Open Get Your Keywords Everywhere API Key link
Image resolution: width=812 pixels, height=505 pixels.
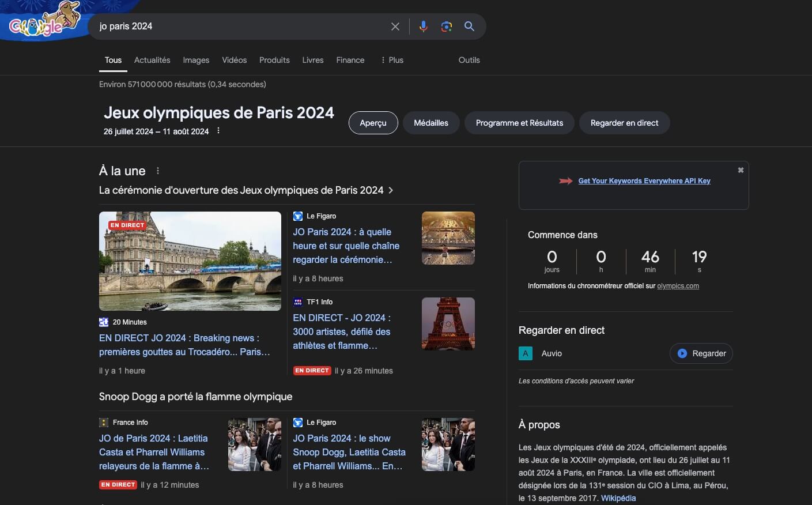[644, 181]
